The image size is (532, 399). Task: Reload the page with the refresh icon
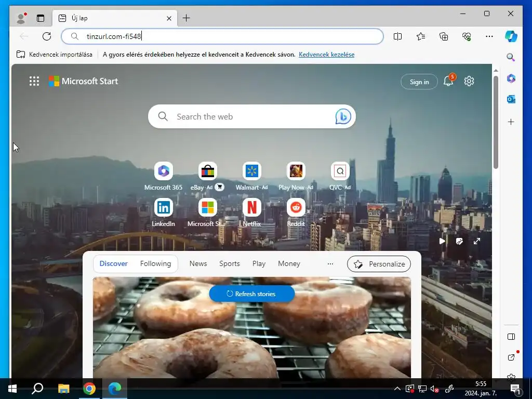47,36
